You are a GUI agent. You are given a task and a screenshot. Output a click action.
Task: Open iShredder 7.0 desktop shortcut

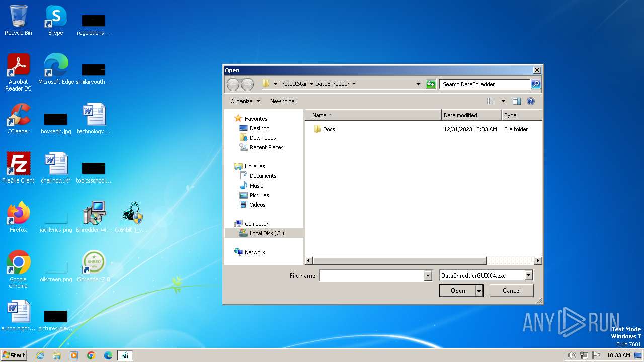(94, 266)
